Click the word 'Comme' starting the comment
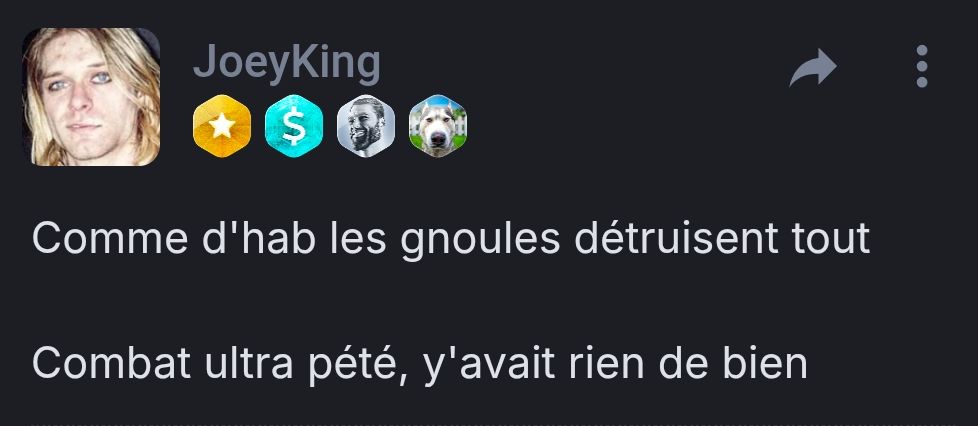Screen dimensions: 978x426 tap(110, 239)
